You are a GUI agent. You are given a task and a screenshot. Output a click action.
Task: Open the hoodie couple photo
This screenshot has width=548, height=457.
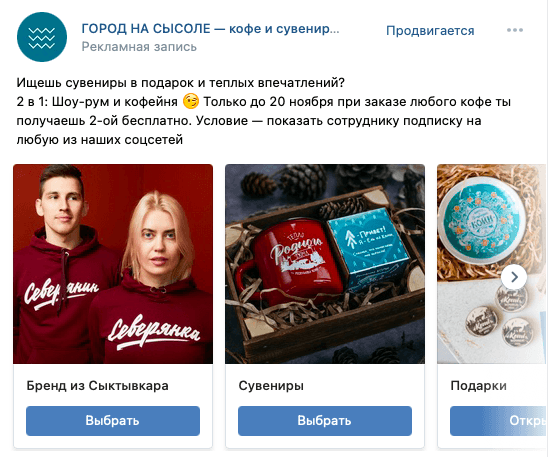(x=113, y=264)
